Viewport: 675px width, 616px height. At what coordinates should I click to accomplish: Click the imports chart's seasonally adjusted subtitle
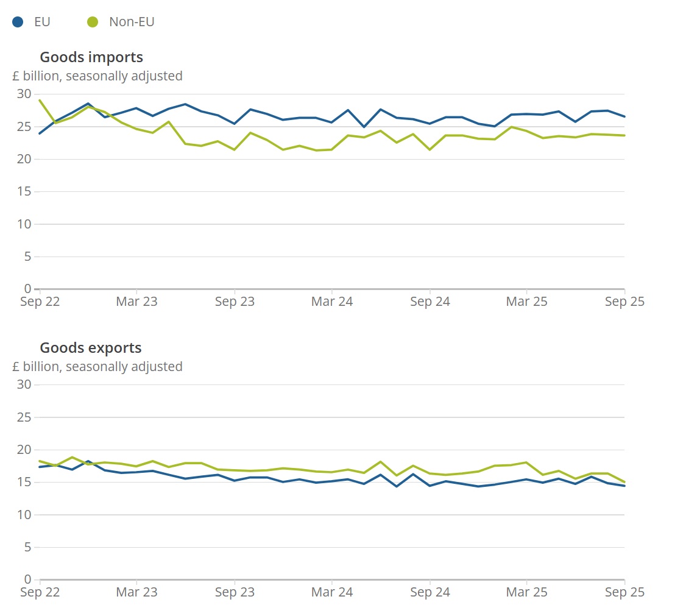[97, 76]
